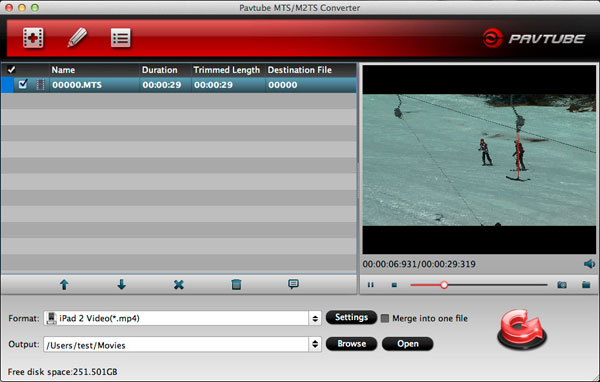Click the Add Video file icon
The height and width of the screenshot is (382, 600).
click(x=33, y=38)
